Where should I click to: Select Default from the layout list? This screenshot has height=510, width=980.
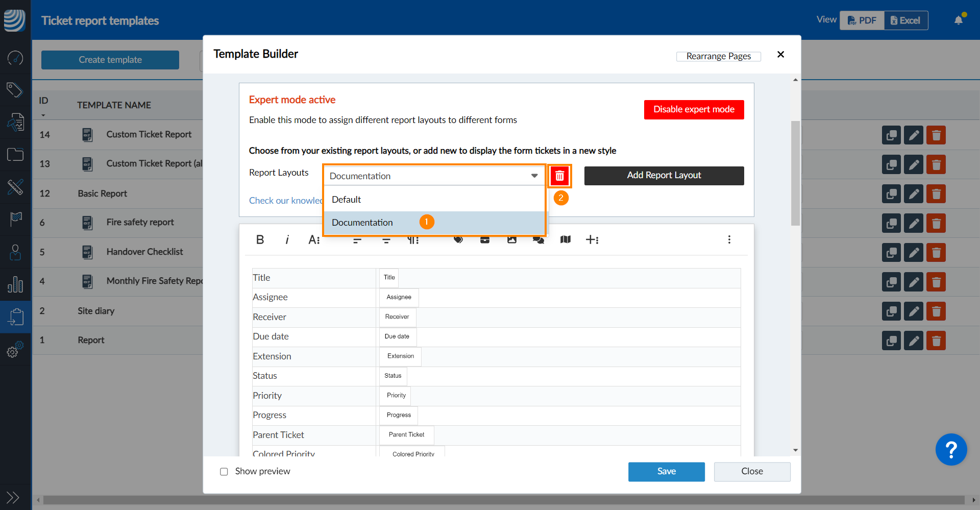(347, 200)
